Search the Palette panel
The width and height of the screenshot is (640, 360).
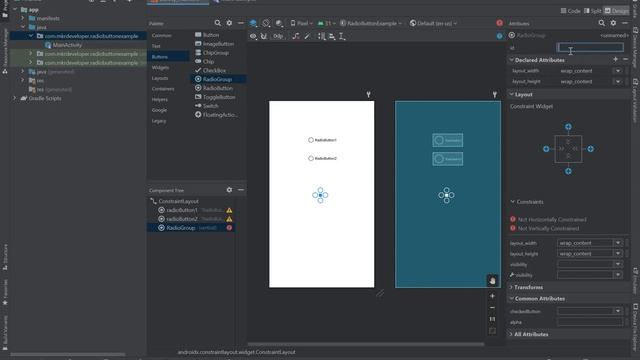(218, 23)
